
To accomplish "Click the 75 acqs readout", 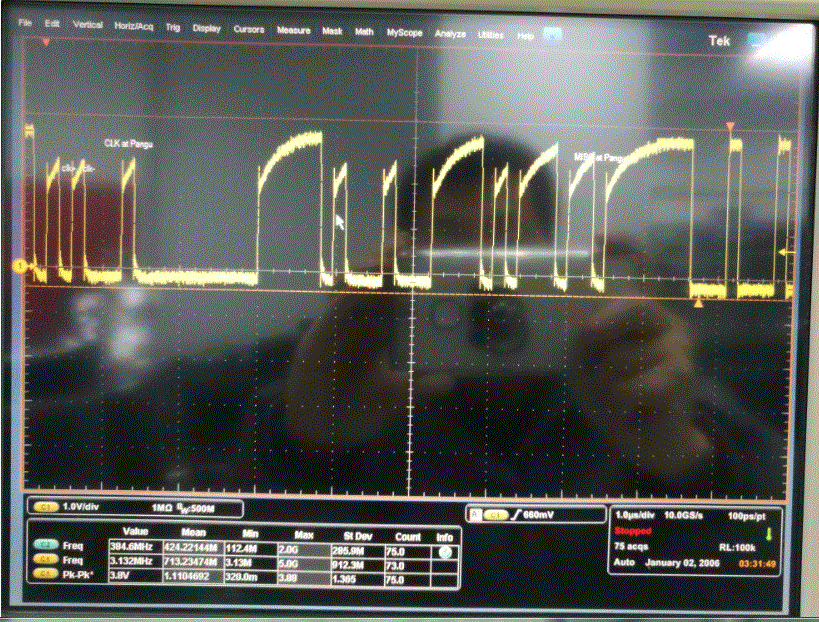I will [631, 546].
